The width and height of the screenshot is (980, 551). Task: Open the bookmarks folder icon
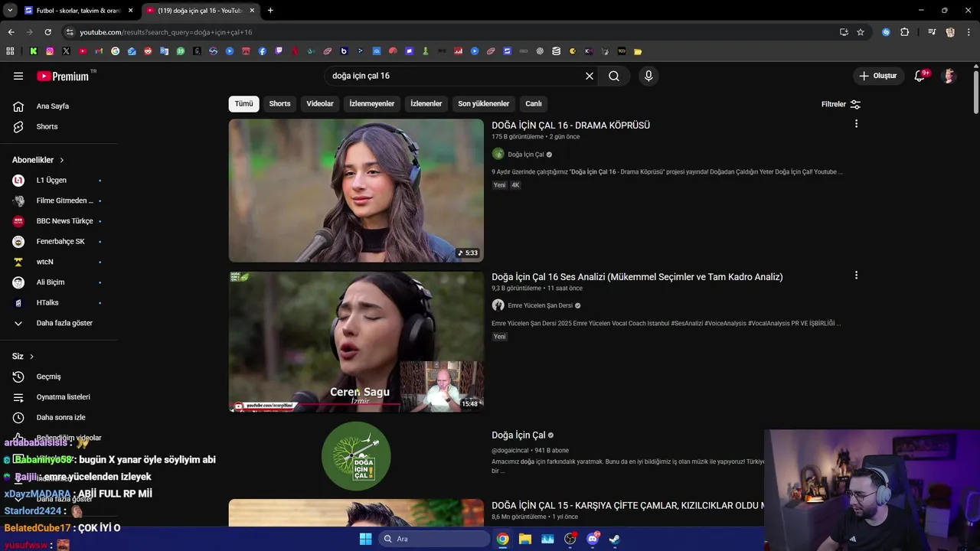tap(638, 51)
